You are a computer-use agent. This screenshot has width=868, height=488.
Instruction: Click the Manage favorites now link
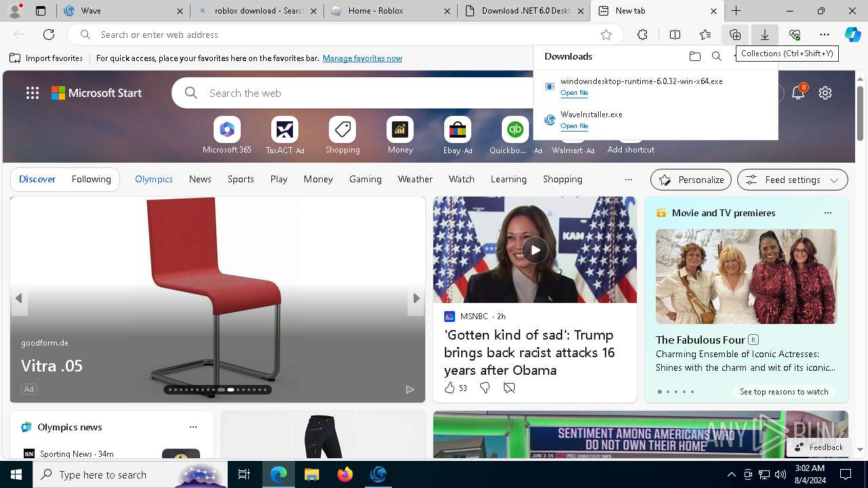[x=362, y=58]
